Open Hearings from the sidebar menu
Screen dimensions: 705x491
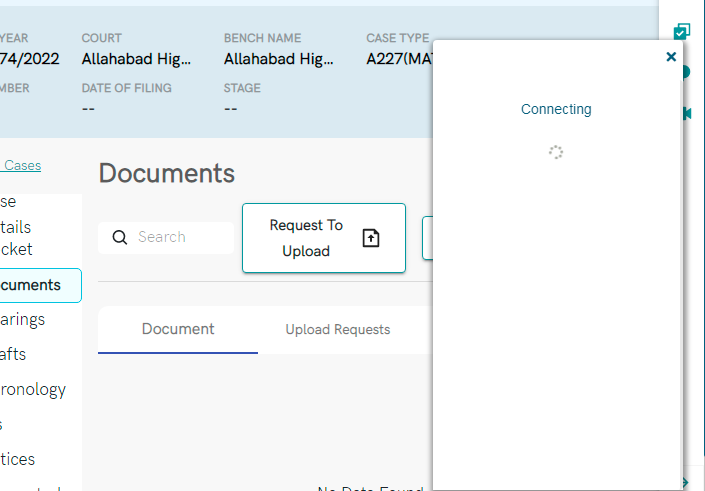click(x=24, y=320)
